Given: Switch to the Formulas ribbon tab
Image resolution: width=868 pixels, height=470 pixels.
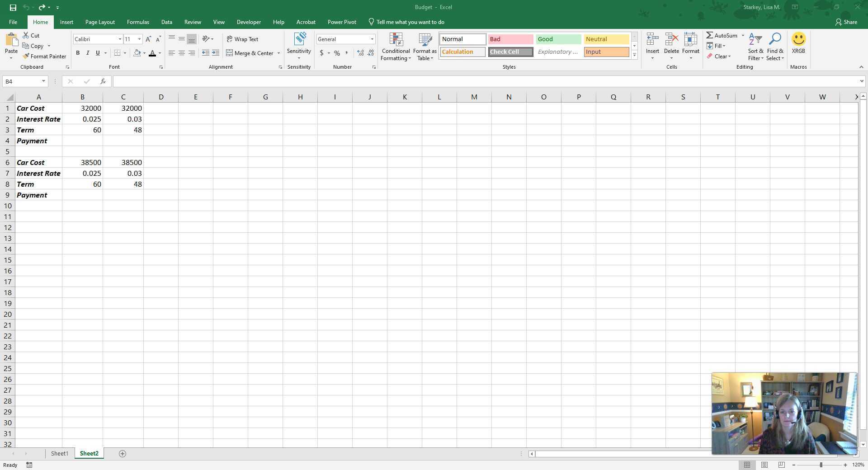Looking at the screenshot, I should point(138,22).
